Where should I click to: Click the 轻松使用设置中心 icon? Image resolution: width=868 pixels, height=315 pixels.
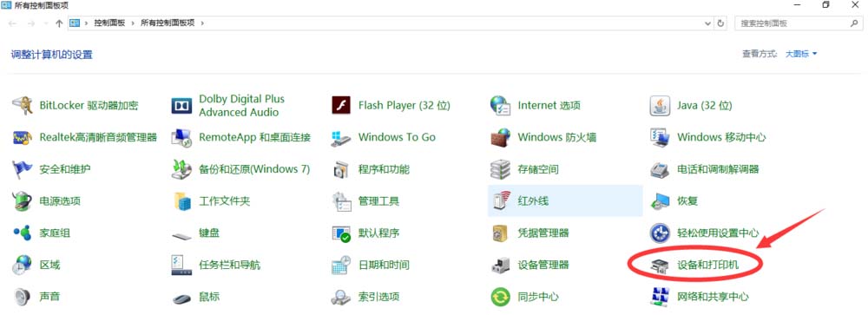(x=660, y=233)
